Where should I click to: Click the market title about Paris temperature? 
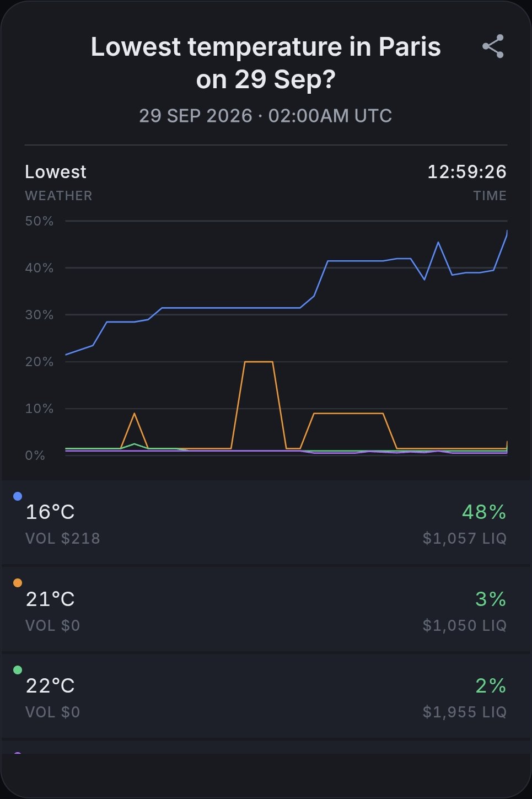(266, 63)
